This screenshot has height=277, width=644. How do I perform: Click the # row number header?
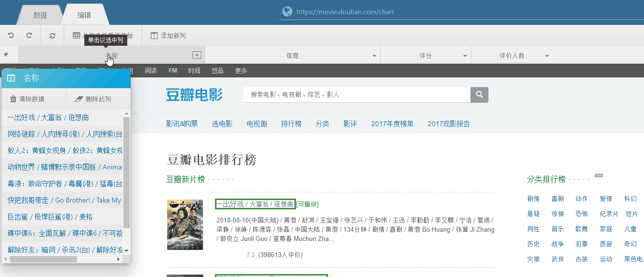[x=6, y=55]
